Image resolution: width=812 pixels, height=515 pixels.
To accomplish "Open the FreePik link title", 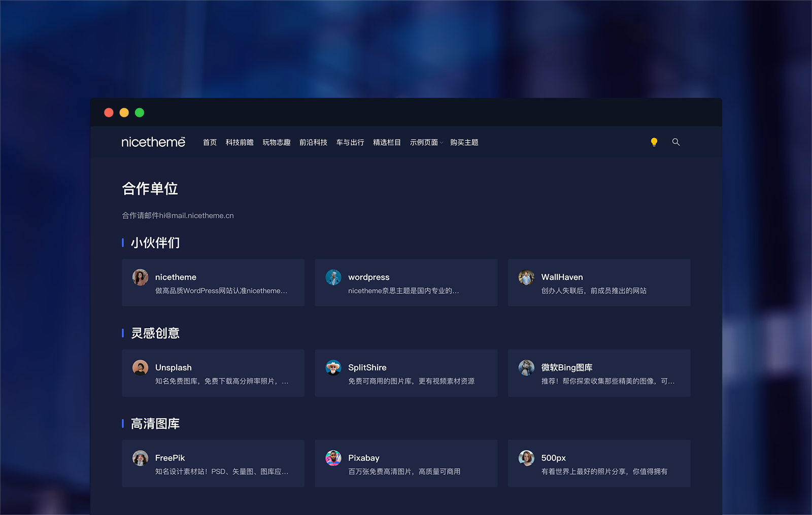I will tap(170, 458).
